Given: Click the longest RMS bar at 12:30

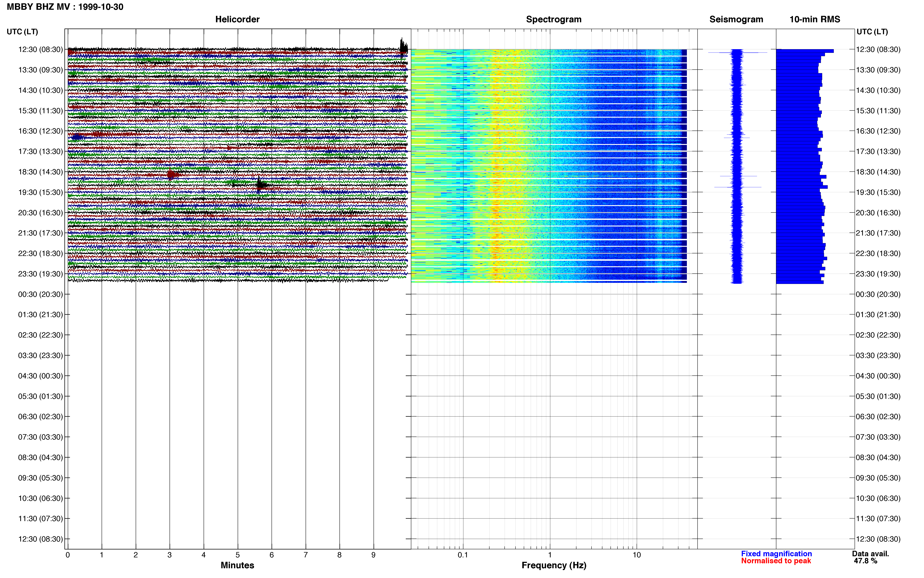Looking at the screenshot, I should click(805, 51).
